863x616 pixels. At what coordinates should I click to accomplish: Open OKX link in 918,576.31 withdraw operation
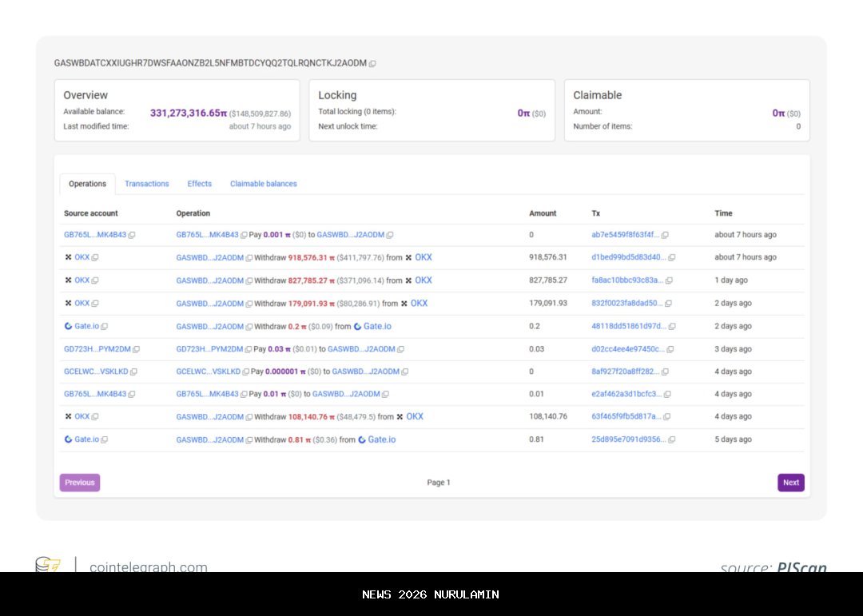pyautogui.click(x=423, y=257)
